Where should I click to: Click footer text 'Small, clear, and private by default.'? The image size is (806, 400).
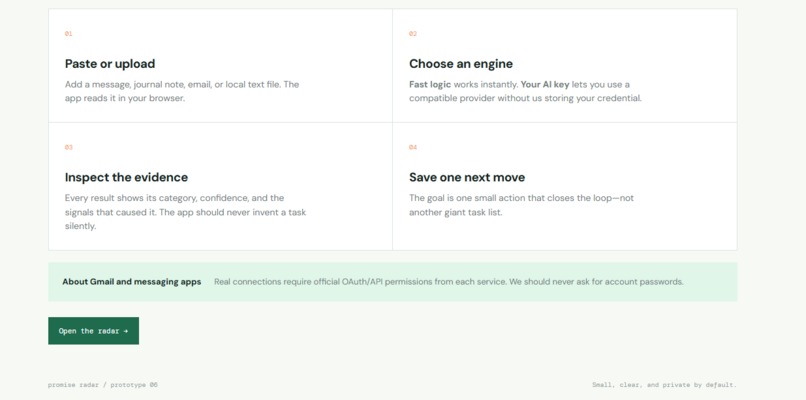(x=664, y=385)
